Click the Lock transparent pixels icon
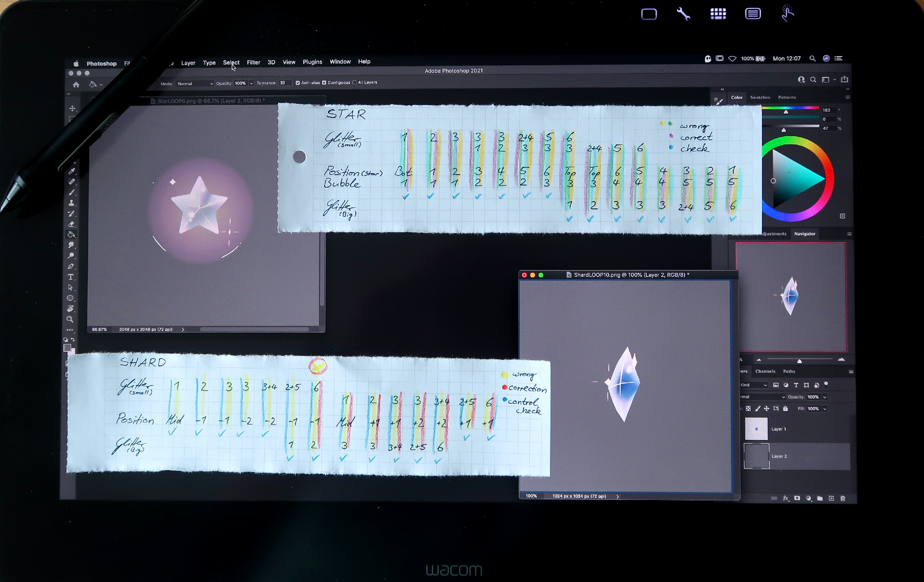The width and height of the screenshot is (924, 582). (x=748, y=409)
